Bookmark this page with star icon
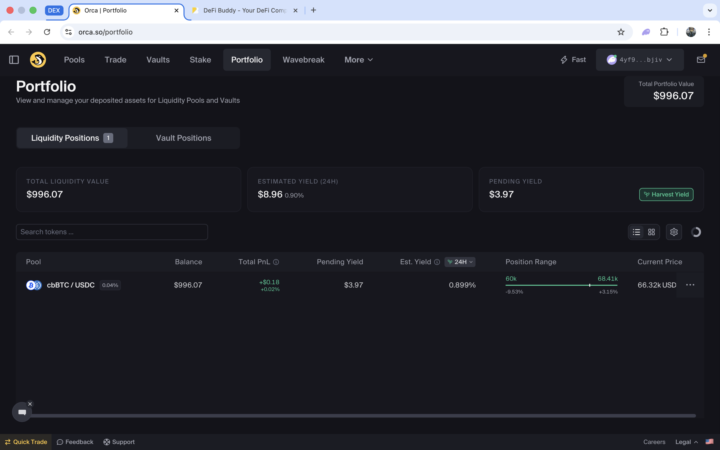Viewport: 720px width, 450px height. pyautogui.click(x=621, y=32)
